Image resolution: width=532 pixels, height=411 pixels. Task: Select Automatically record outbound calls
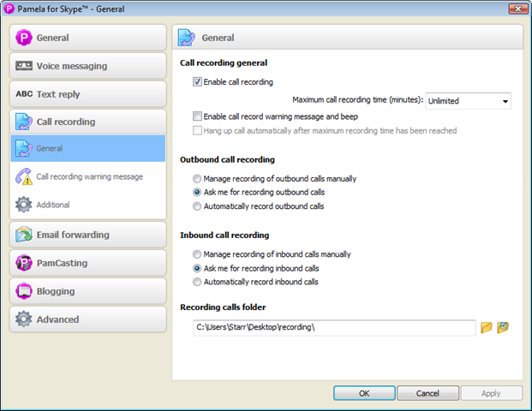[x=197, y=206]
